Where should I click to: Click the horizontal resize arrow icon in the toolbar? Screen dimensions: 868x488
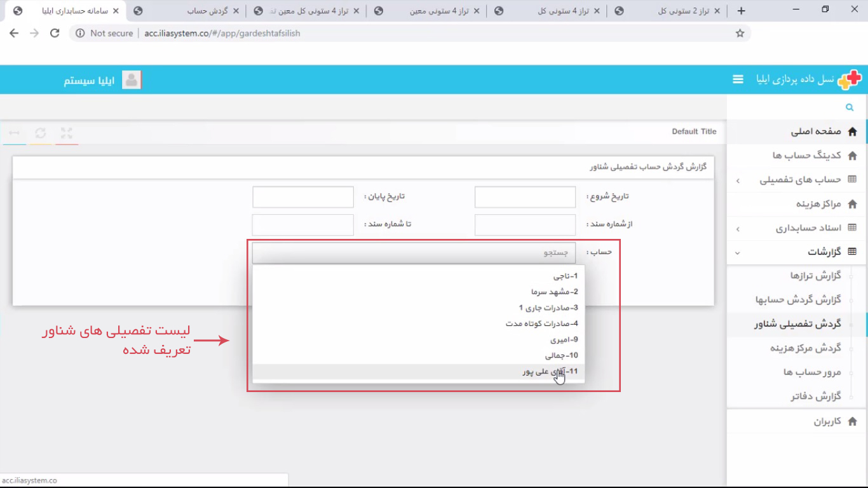(x=14, y=133)
